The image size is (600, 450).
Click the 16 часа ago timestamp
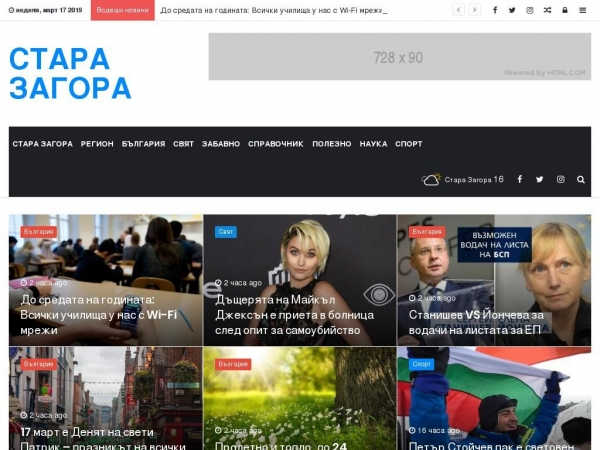point(434,430)
